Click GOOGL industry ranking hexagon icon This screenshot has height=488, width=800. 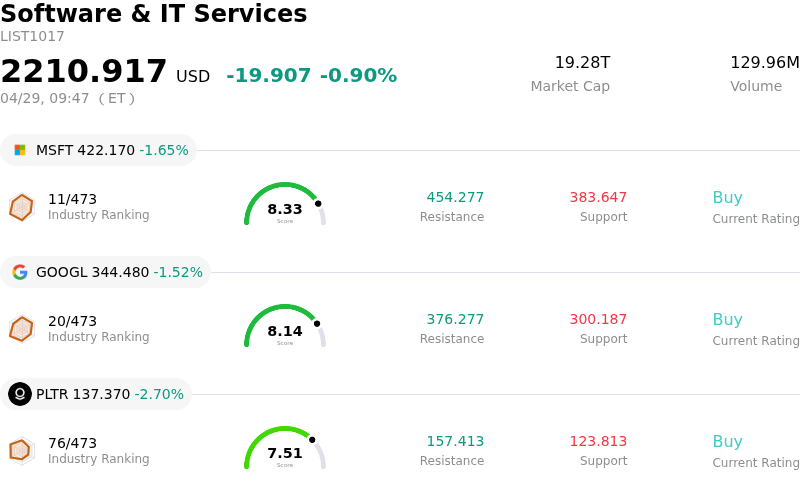click(21, 329)
